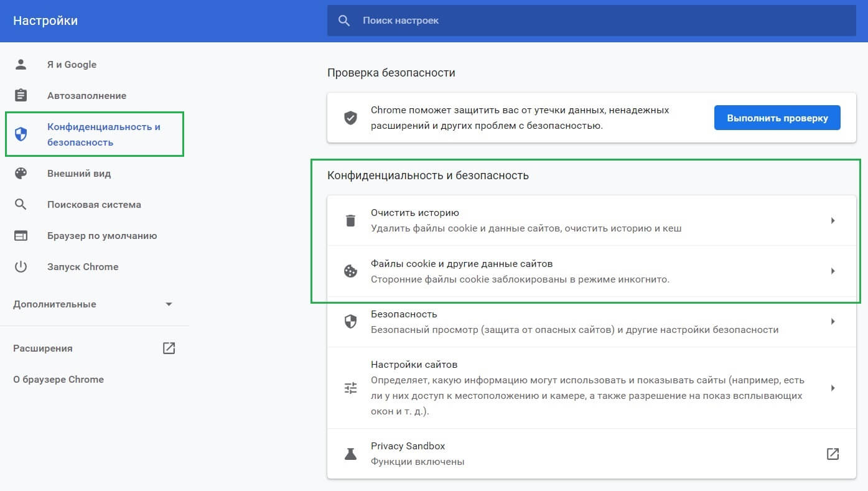Click the search magnifier icon in settings search bar
868x491 pixels.
point(344,21)
